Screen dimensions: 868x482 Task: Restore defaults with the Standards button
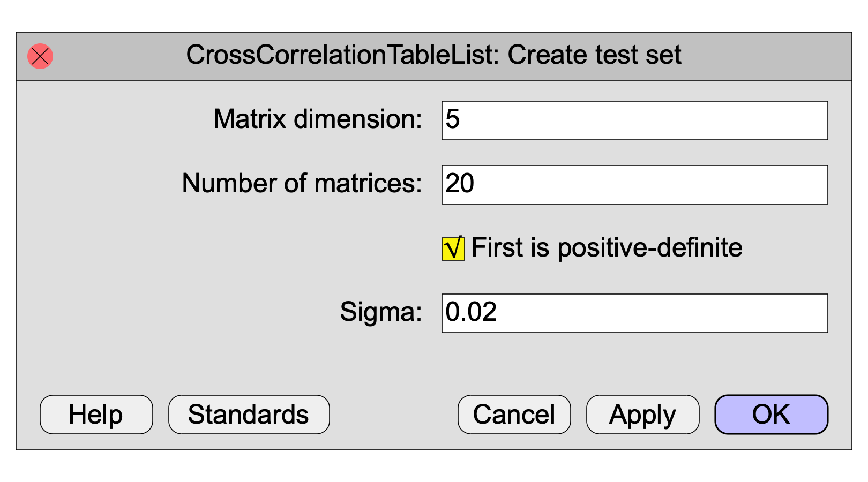tap(249, 415)
